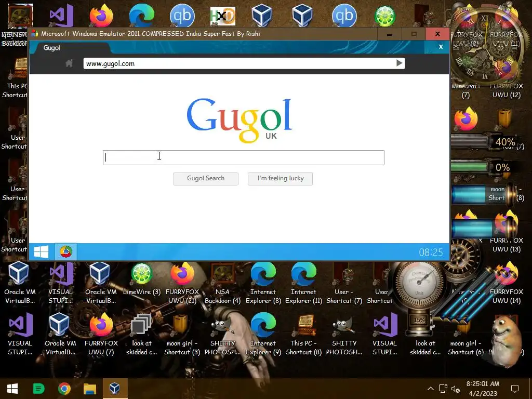Open FURRYFOX UWU (21) desktop shortcut

pyautogui.click(x=182, y=283)
